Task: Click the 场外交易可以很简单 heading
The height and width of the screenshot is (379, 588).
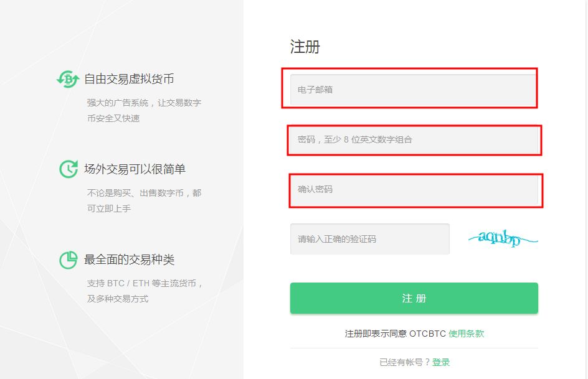Action: 135,169
